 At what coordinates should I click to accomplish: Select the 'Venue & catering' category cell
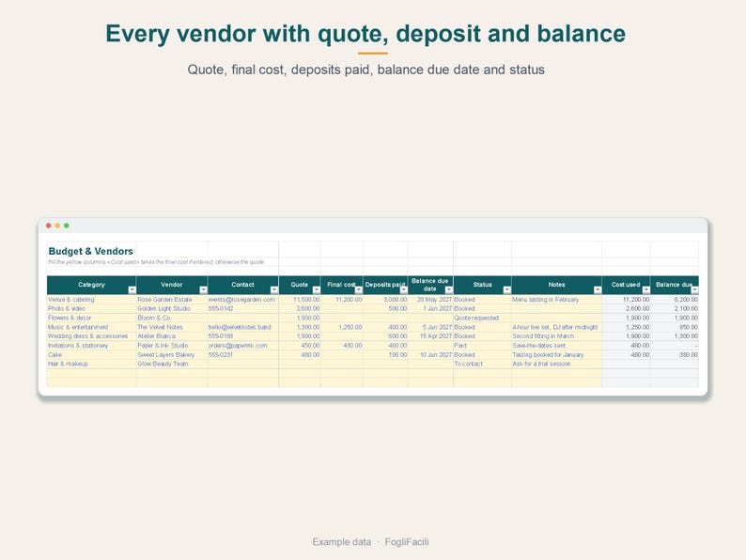click(x=91, y=300)
